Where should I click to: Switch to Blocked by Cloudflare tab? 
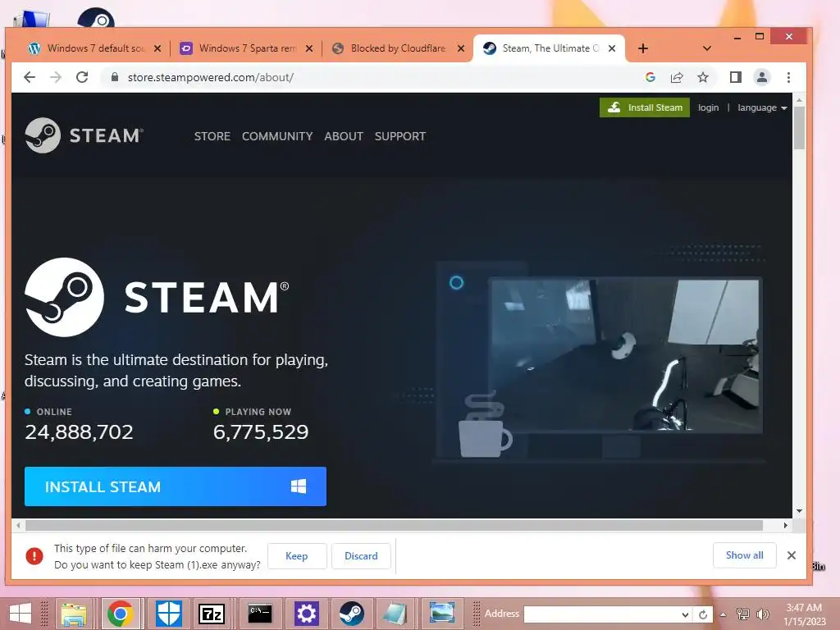click(399, 48)
